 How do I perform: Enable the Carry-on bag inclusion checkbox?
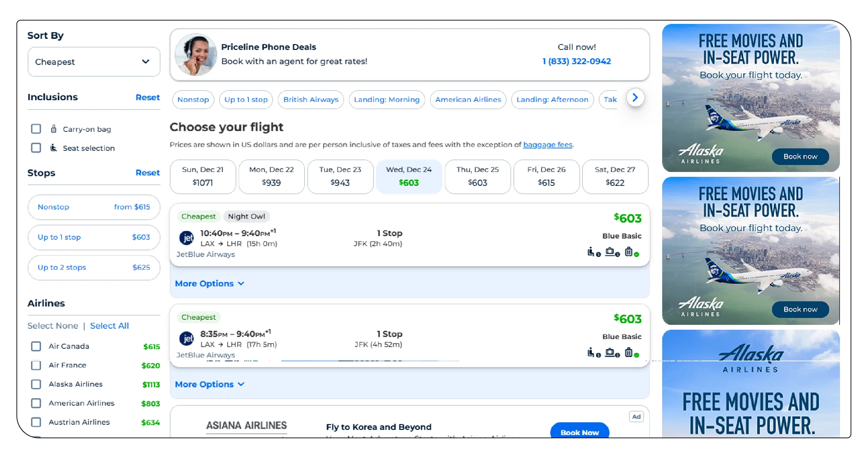click(x=36, y=129)
